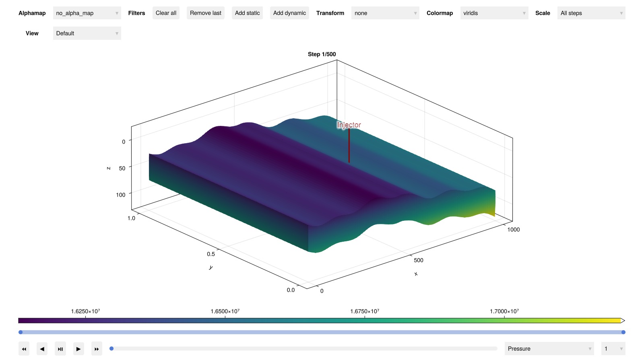
Task: Open the Scale All steps dropdown
Action: pyautogui.click(x=591, y=13)
